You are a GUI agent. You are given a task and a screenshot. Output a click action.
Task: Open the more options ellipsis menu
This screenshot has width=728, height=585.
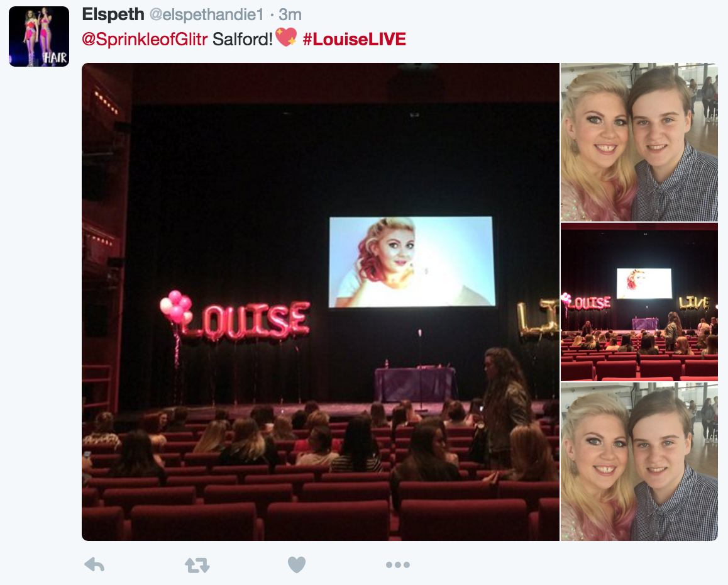pos(398,565)
